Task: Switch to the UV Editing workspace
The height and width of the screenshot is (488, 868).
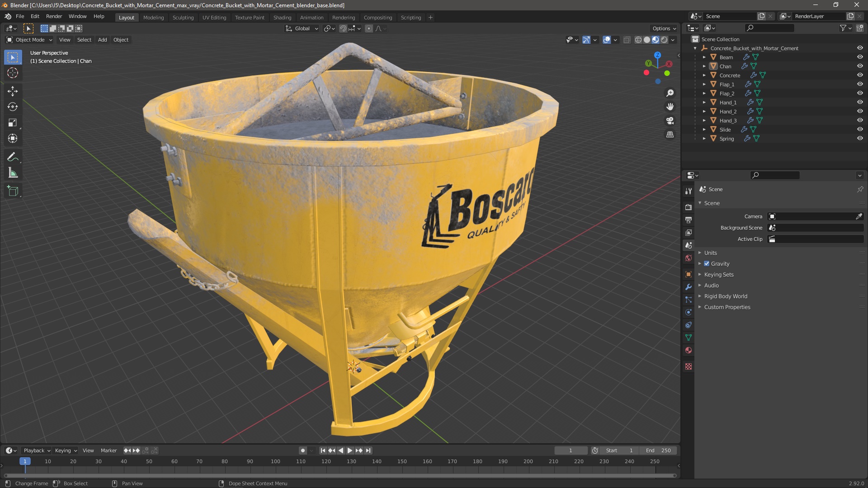Action: pos(214,18)
